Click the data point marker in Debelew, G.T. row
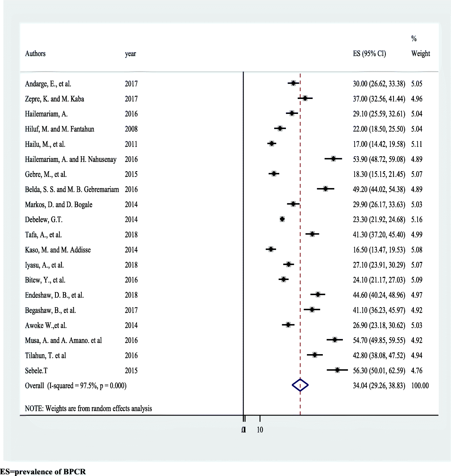 click(x=282, y=219)
